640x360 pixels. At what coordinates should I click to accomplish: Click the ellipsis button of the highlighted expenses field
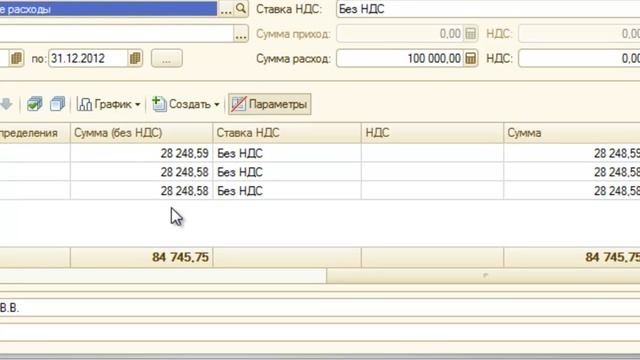[226, 9]
